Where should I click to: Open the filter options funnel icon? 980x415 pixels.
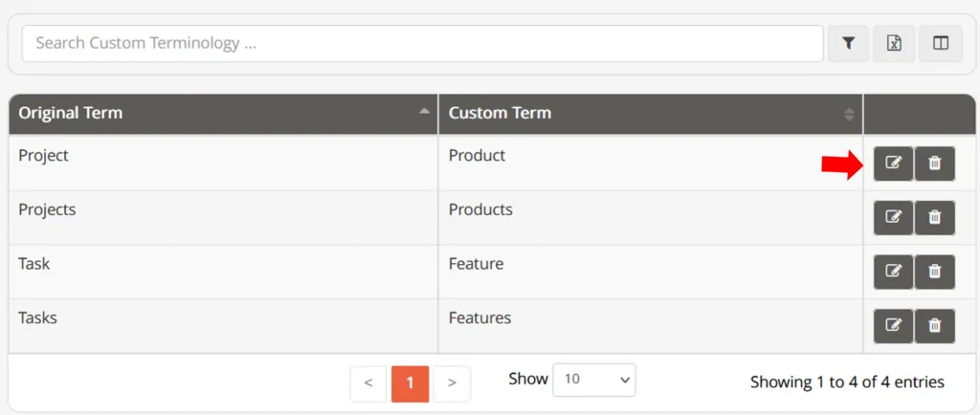pos(848,43)
